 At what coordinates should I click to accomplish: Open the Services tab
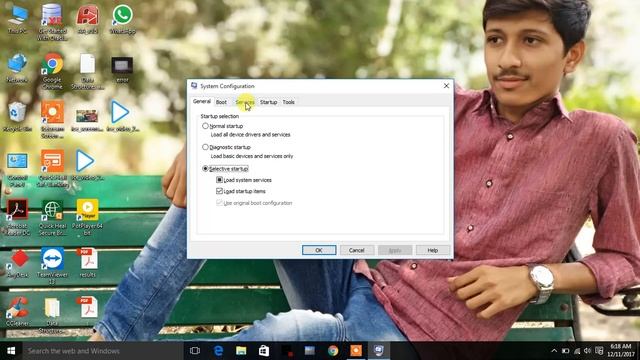pyautogui.click(x=245, y=102)
